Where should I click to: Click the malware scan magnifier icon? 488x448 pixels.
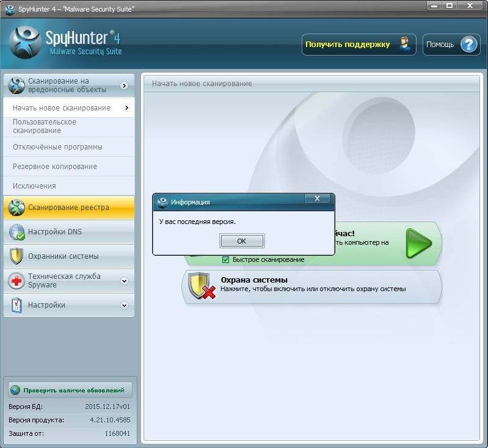(16, 85)
